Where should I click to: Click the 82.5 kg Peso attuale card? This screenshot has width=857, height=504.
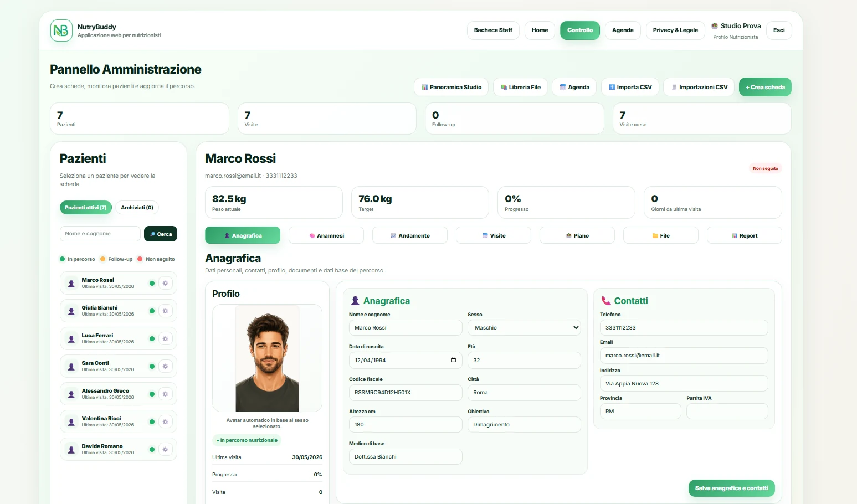coord(274,203)
